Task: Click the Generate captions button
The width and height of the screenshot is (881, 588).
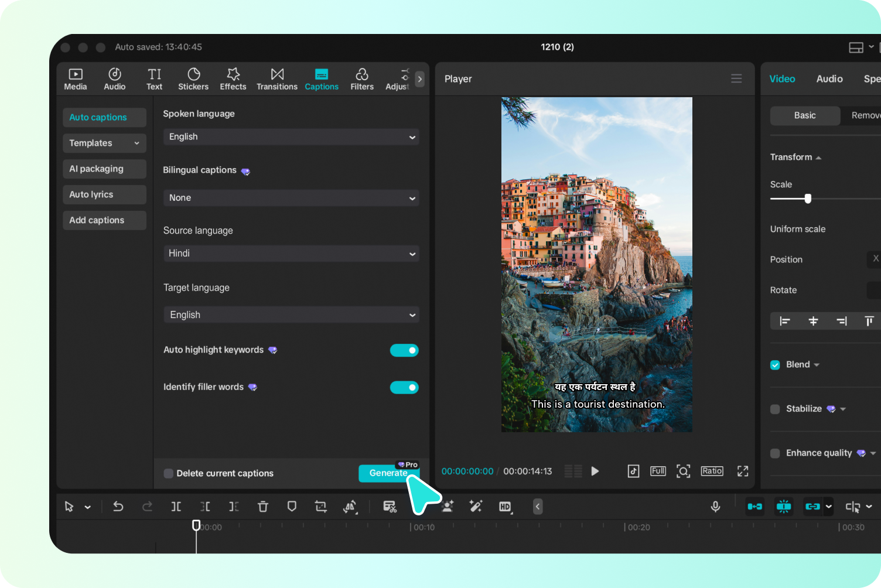Action: point(388,473)
